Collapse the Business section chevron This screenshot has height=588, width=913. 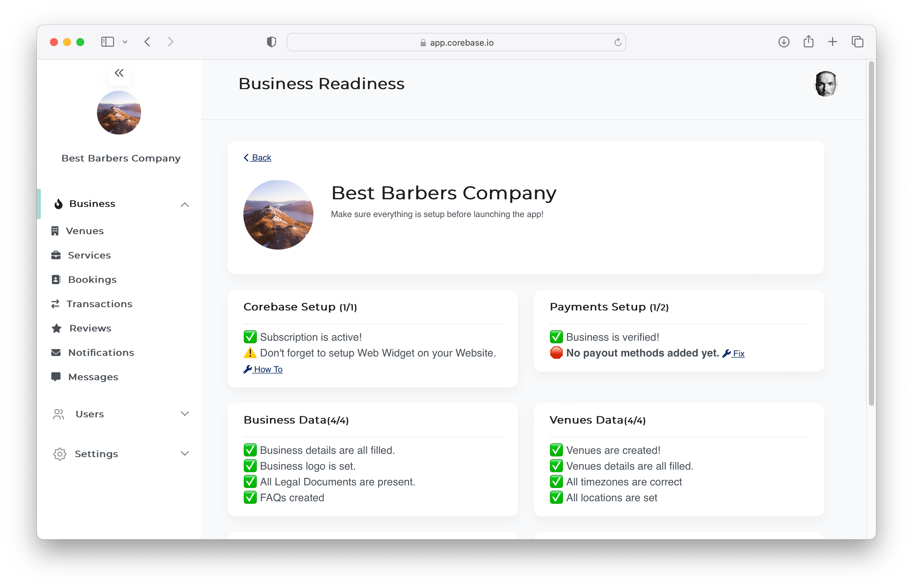coord(185,205)
